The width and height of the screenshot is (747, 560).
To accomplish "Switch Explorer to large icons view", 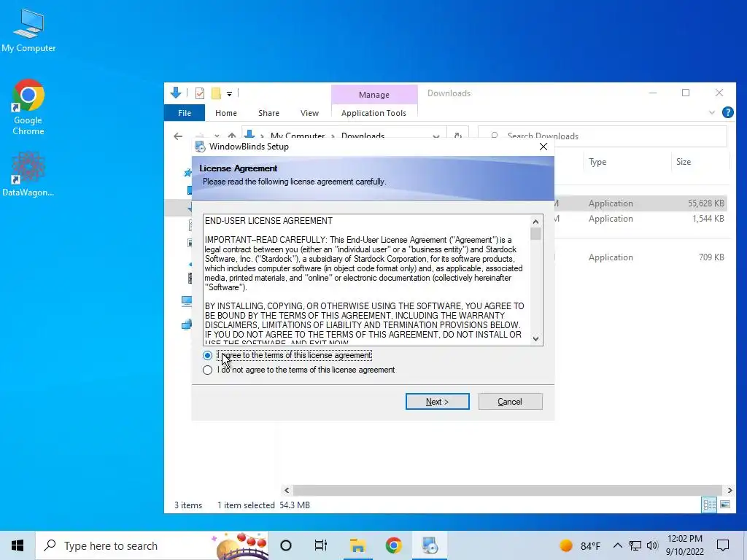I will coord(725,505).
